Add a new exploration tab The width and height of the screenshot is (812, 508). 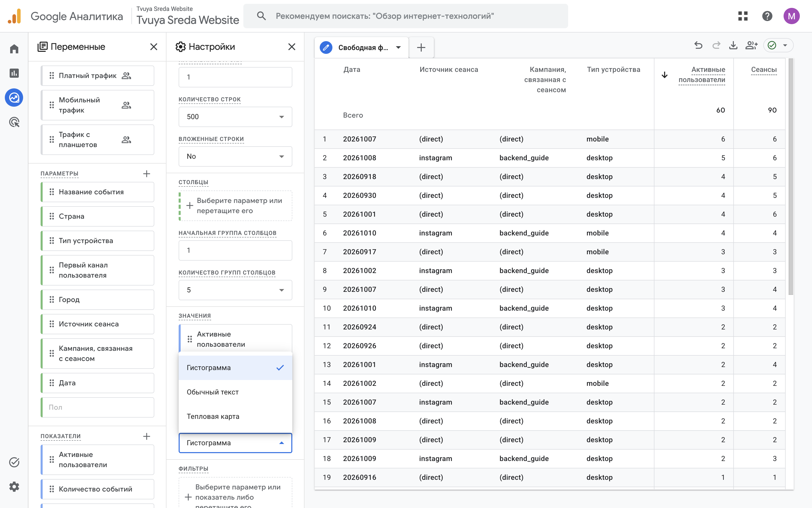coord(421,47)
